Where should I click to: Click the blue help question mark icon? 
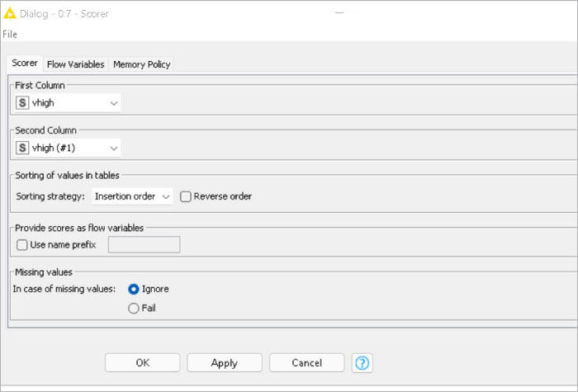click(362, 363)
